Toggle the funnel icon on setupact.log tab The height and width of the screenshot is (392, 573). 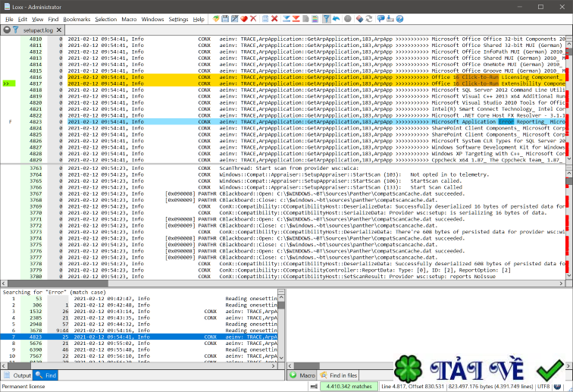point(16,30)
